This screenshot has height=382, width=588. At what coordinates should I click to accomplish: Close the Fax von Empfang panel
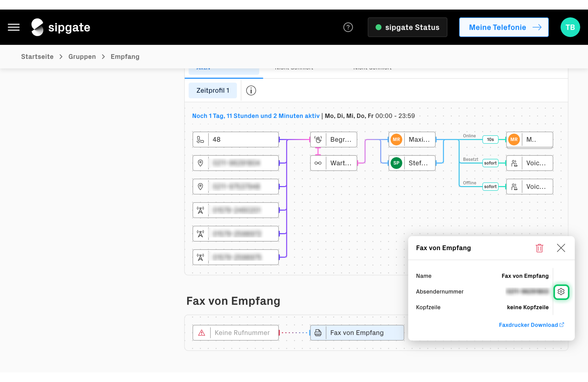561,248
